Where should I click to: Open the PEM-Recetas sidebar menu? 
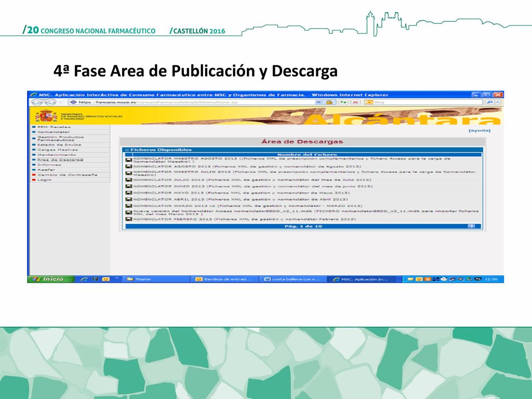click(x=54, y=127)
